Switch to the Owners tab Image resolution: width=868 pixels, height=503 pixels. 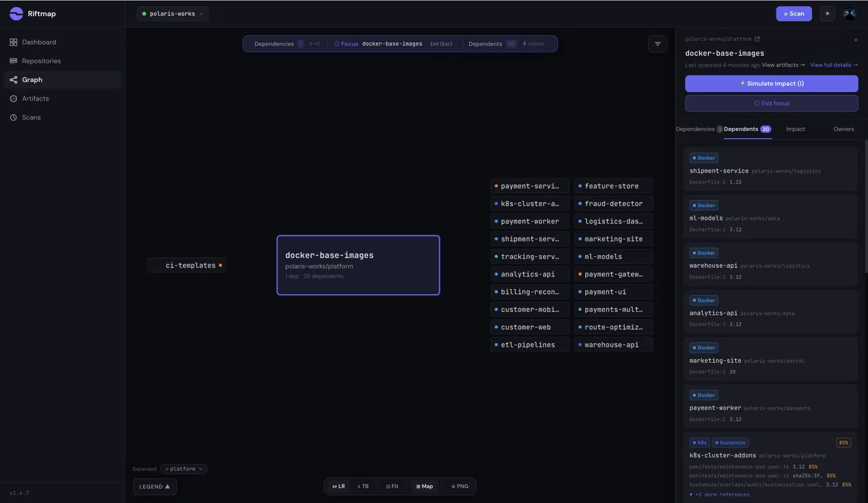pyautogui.click(x=843, y=129)
